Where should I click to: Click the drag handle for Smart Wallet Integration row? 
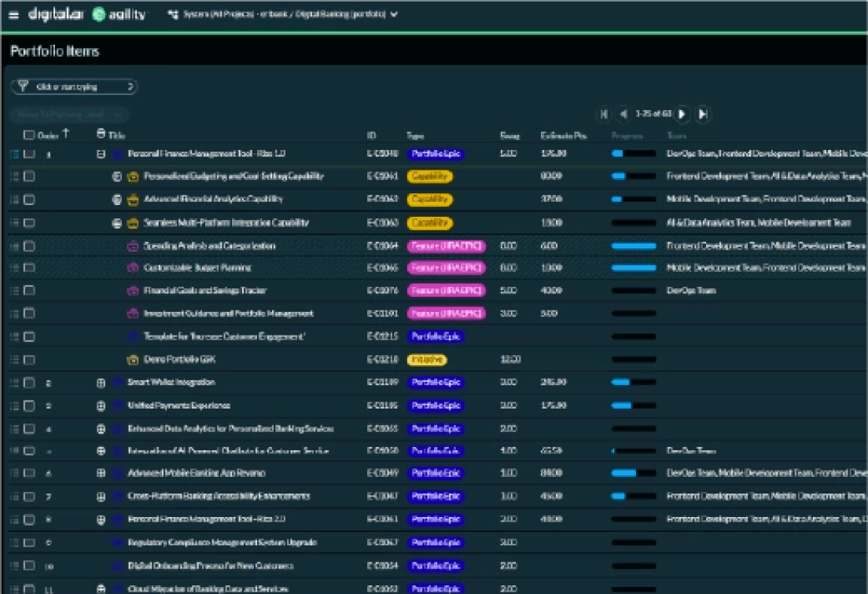tap(14, 383)
